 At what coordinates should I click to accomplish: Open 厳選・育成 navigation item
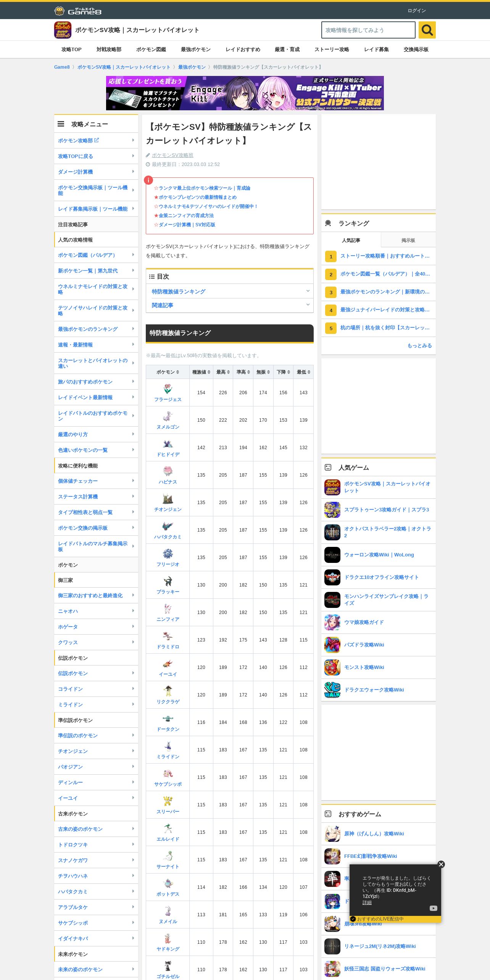(x=287, y=50)
